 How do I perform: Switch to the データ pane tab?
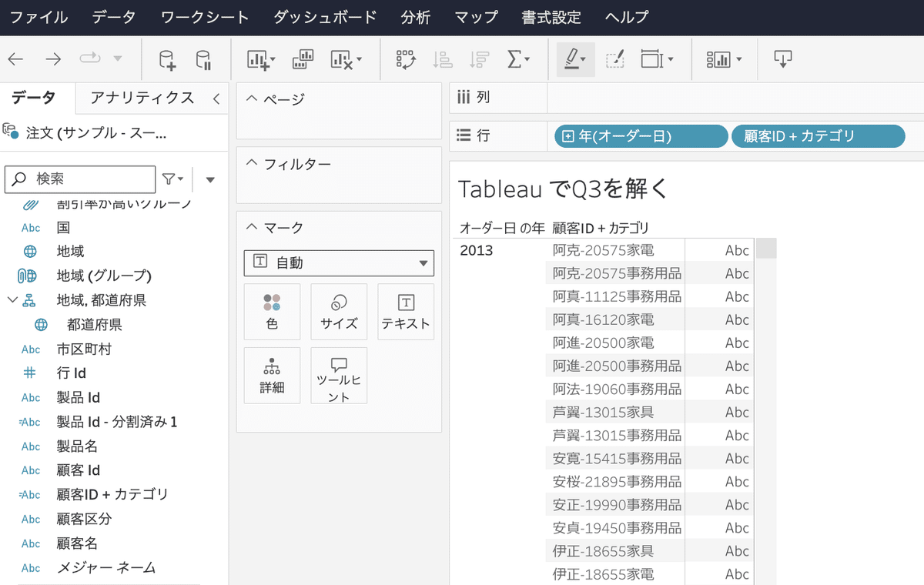(34, 98)
